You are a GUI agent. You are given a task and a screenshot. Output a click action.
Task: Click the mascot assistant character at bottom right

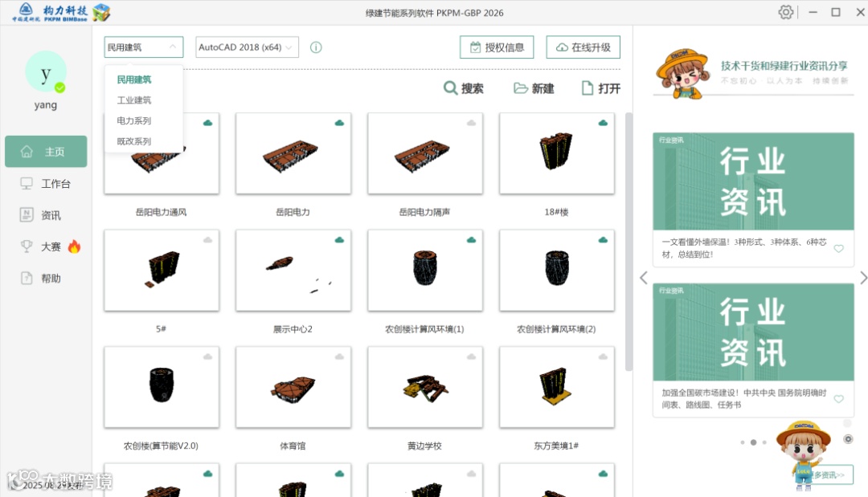coord(803,455)
